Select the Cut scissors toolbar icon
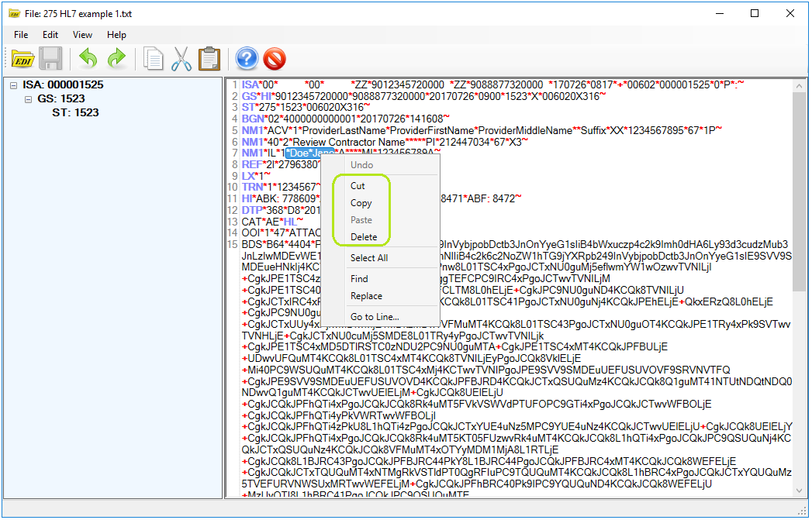The width and height of the screenshot is (812, 520). point(181,59)
